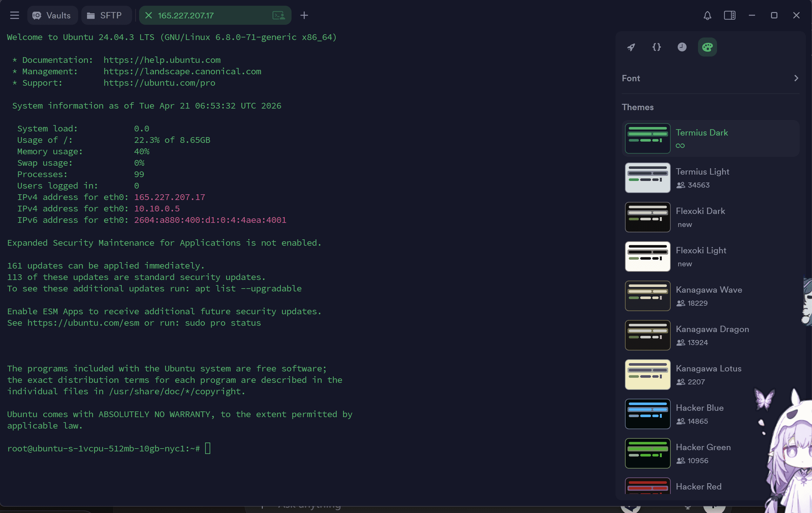Click the 'apt list --upgradable' command text
The image size is (812, 513).
click(248, 289)
